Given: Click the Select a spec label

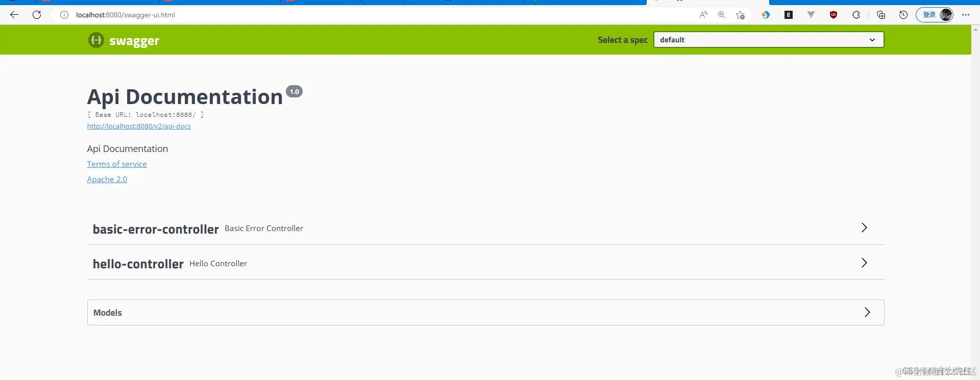Looking at the screenshot, I should click(x=623, y=40).
